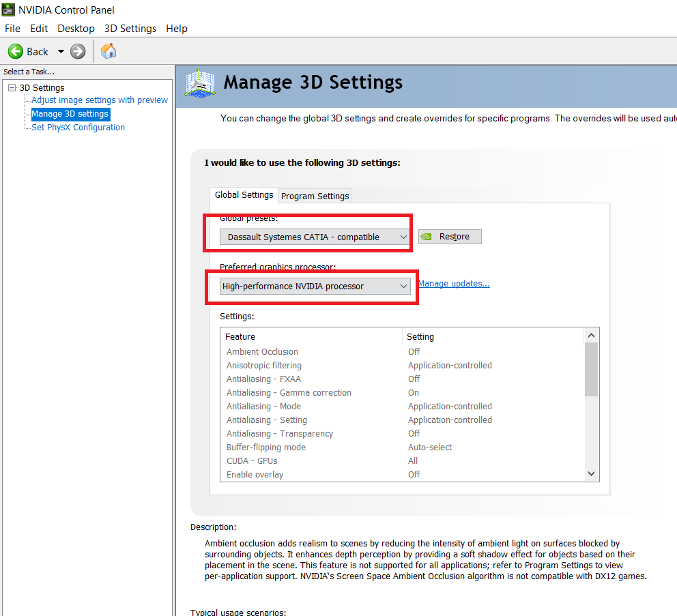This screenshot has height=616, width=677.
Task: Switch to the Program Settings tab
Action: pos(315,196)
